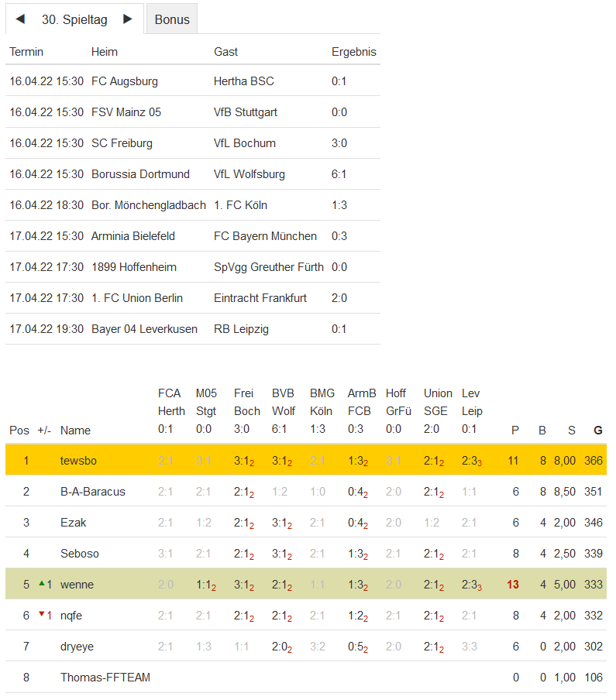Select the FC Augsburg vs Hertha BSC match row

click(x=192, y=81)
